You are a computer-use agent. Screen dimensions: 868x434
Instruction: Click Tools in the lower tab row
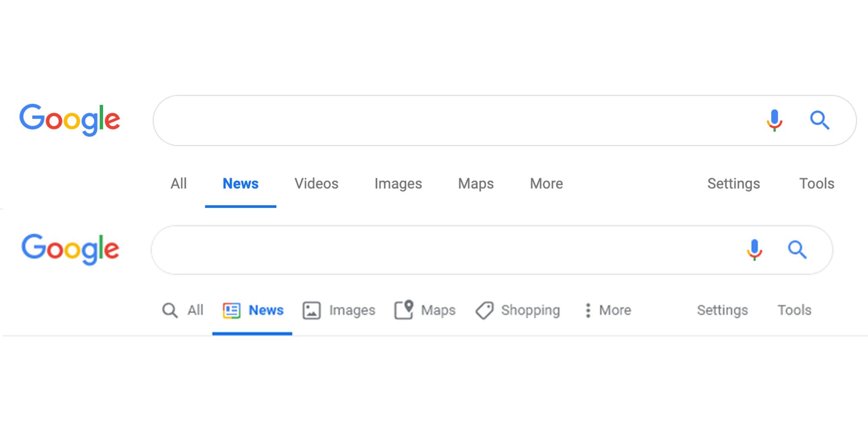(x=794, y=310)
